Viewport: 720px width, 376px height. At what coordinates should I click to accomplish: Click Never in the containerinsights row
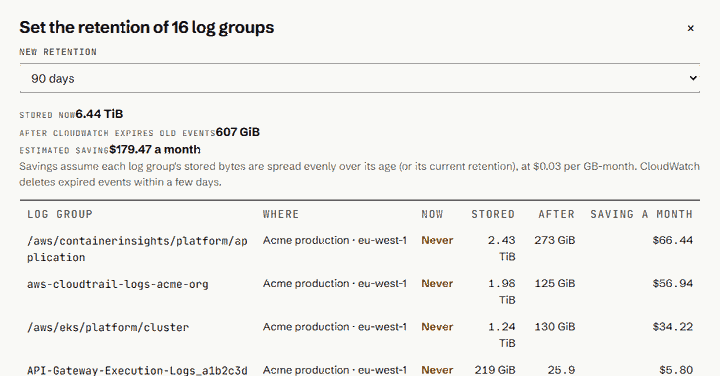click(x=437, y=240)
